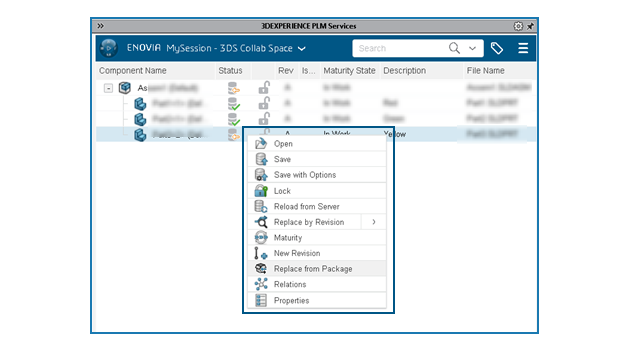
Task: Expand the panel with double-chevron button
Action: coord(100,26)
